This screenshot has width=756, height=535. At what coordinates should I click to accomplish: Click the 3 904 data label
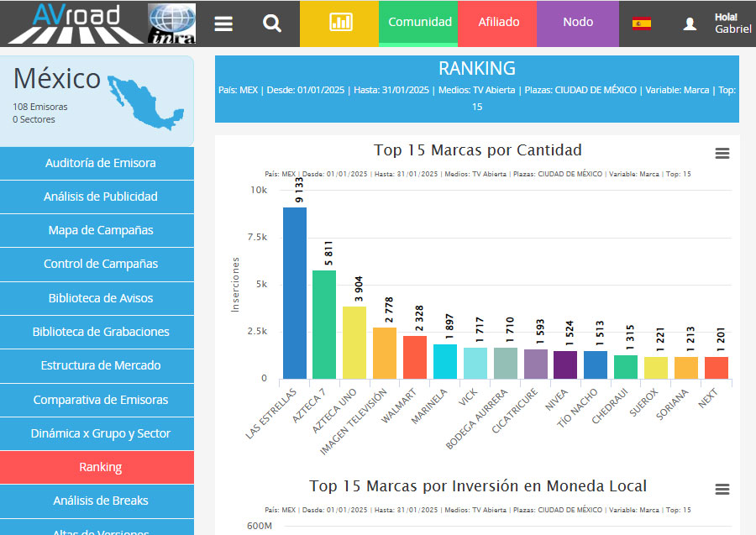point(359,289)
